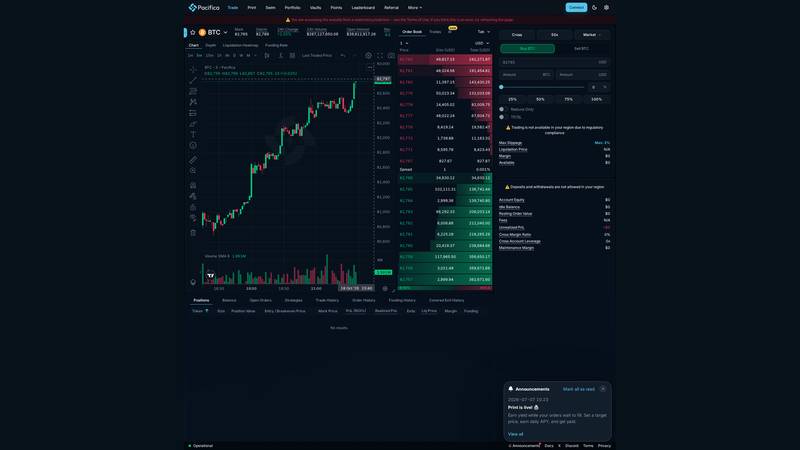Open the Discord link in footer
This screenshot has width=800, height=450.
pos(571,445)
